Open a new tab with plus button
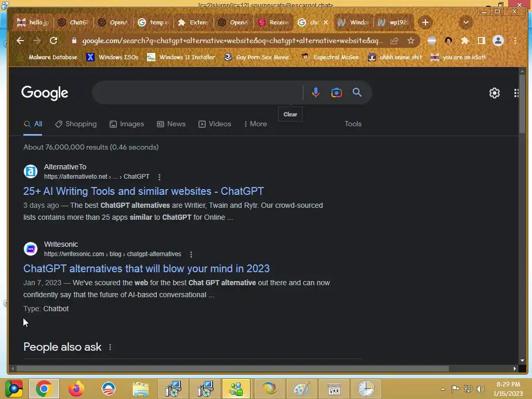 pyautogui.click(x=425, y=22)
